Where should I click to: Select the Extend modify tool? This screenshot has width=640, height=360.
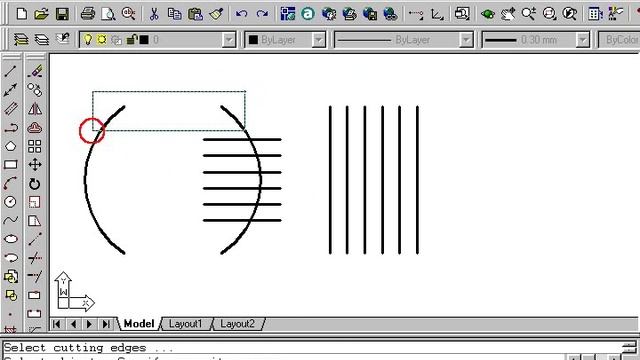coord(35,276)
